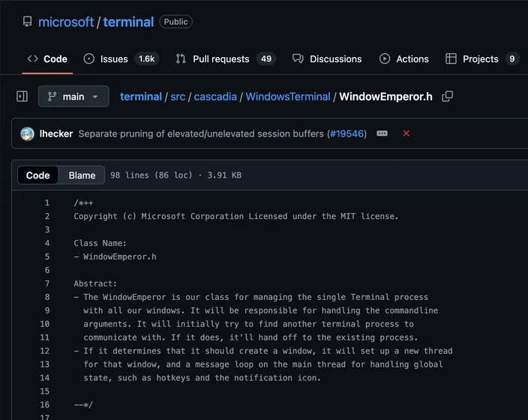Click the repository icon beside microsoft
This screenshot has width=528, height=420.
coord(27,22)
